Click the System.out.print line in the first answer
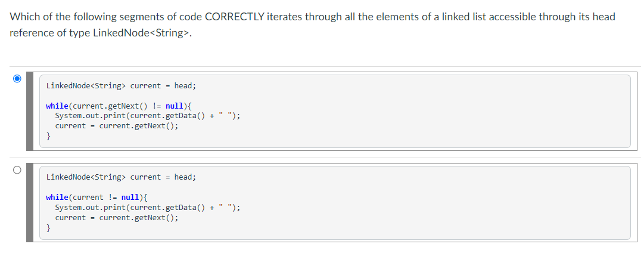Screen dimensions: 644x253 (147, 116)
